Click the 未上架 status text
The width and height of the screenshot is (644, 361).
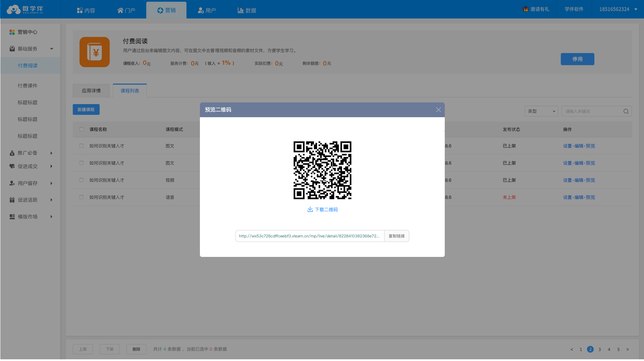[x=509, y=197]
